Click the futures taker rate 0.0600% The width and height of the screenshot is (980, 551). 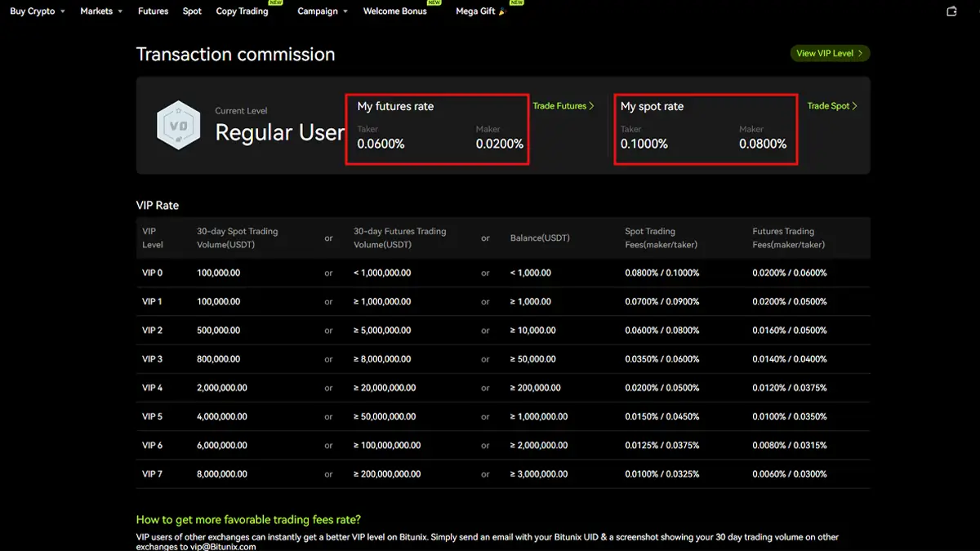coord(381,144)
